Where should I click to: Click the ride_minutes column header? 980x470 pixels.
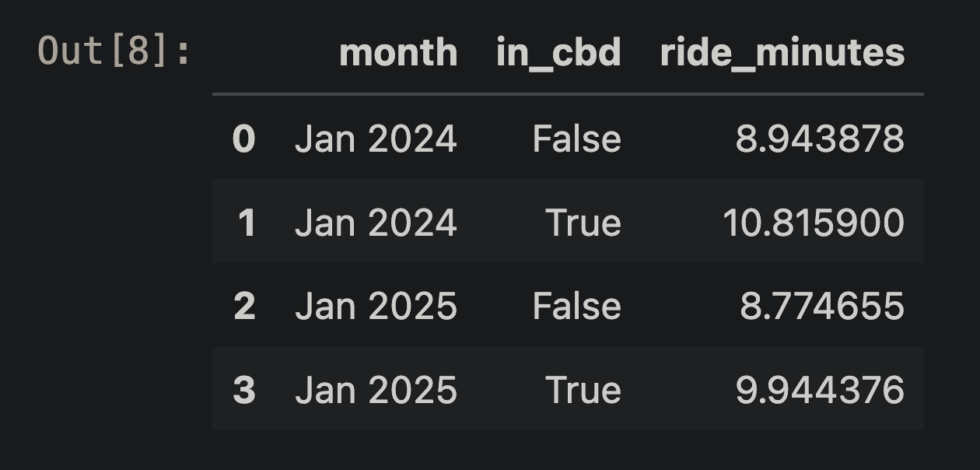pyautogui.click(x=782, y=53)
